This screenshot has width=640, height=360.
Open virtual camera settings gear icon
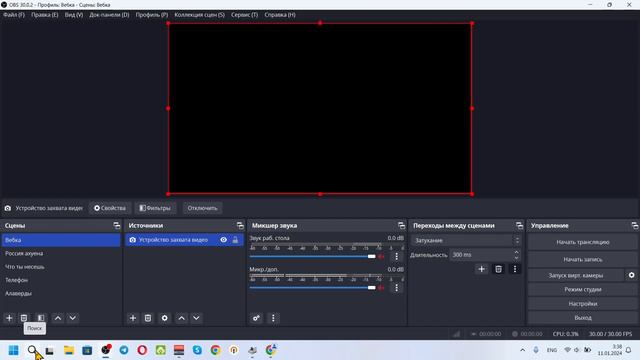(631, 275)
